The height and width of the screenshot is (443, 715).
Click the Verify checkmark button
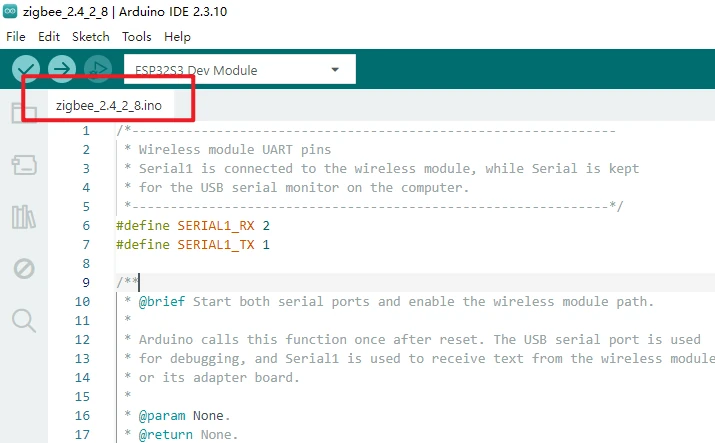click(x=26, y=69)
